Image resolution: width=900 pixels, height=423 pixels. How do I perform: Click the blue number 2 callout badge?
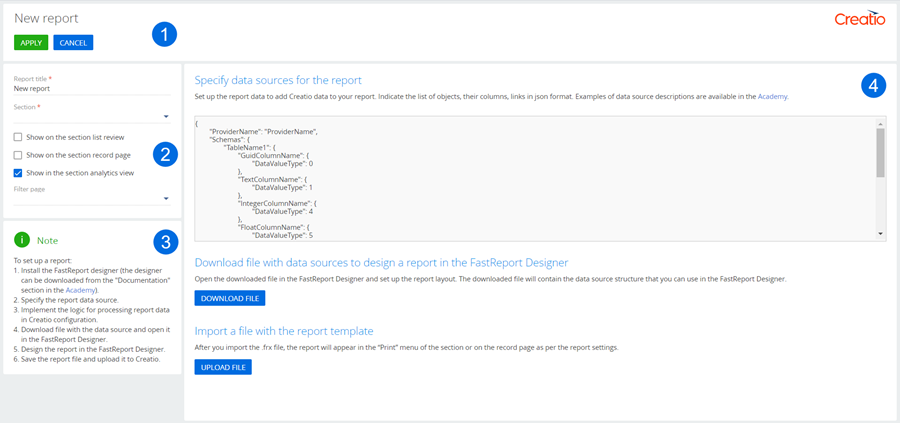tap(166, 153)
